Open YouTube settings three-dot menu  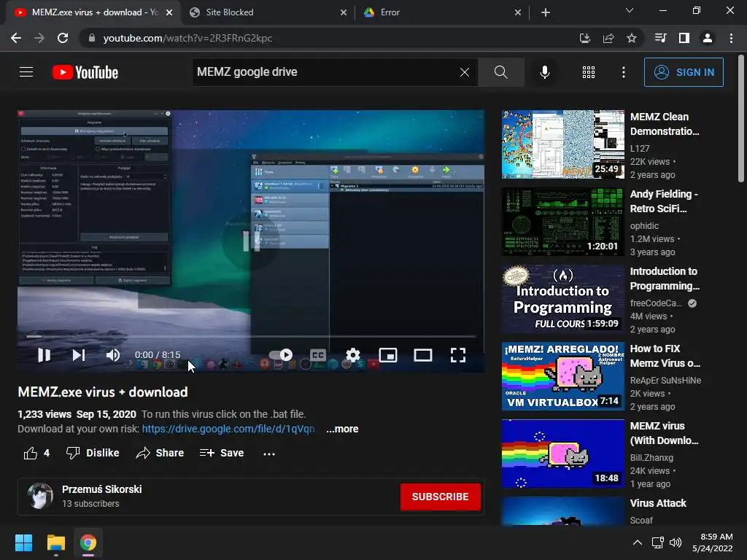point(623,72)
